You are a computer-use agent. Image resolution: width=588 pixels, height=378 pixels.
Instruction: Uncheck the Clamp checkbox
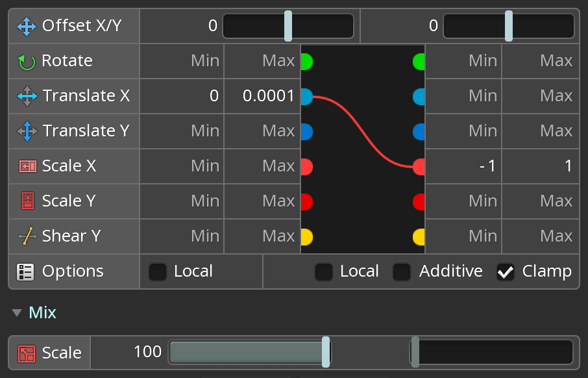tap(506, 271)
